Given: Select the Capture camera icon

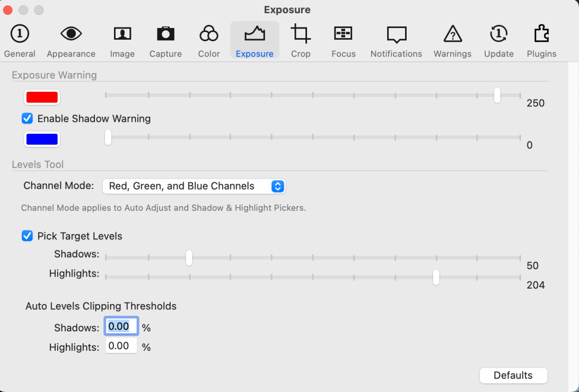Looking at the screenshot, I should (x=165, y=41).
